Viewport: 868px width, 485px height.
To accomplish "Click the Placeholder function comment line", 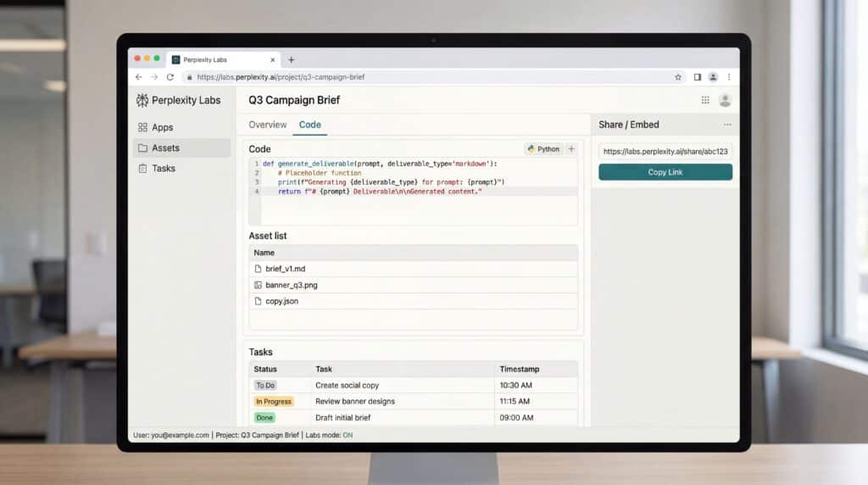I will [320, 173].
